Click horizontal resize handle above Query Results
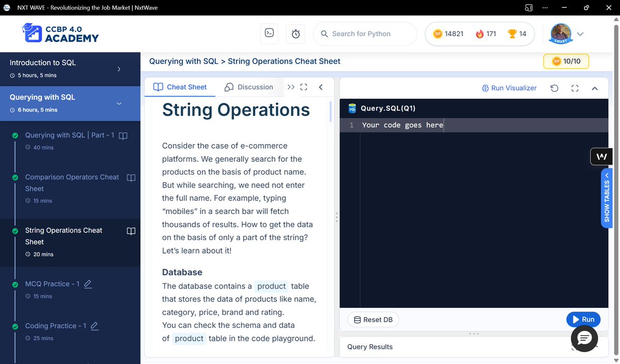 click(474, 334)
